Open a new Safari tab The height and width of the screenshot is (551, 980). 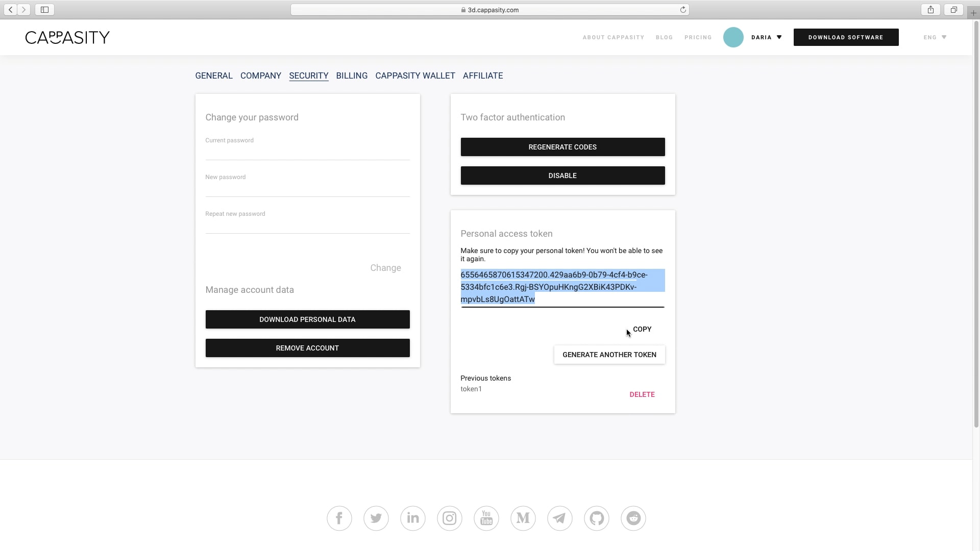click(x=973, y=13)
